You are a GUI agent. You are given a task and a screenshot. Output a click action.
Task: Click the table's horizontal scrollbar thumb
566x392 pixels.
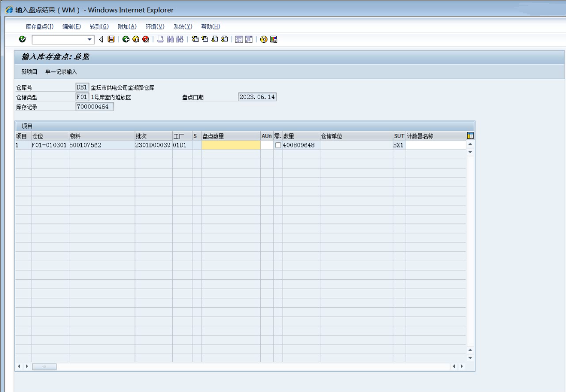pyautogui.click(x=44, y=367)
